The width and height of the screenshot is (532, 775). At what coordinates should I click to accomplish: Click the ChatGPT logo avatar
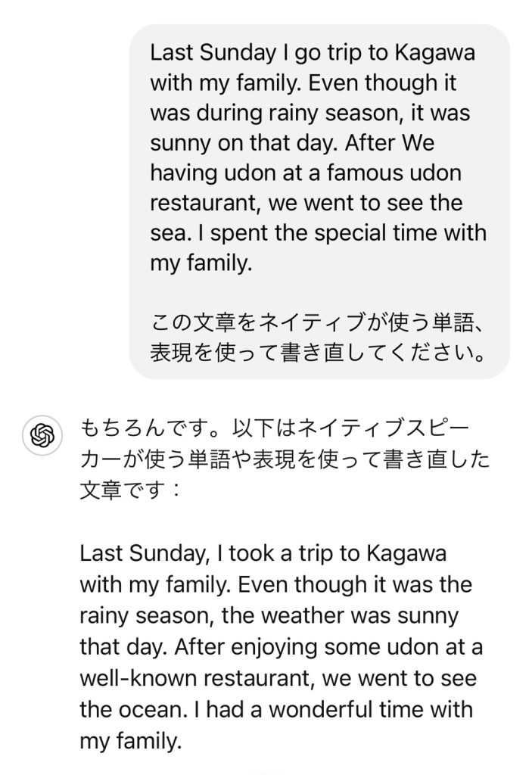coord(42,435)
